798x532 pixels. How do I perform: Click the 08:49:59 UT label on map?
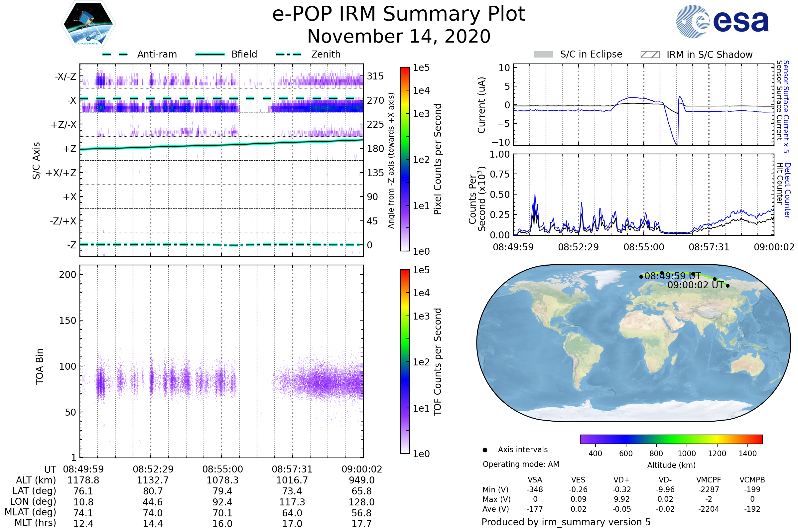pos(672,276)
